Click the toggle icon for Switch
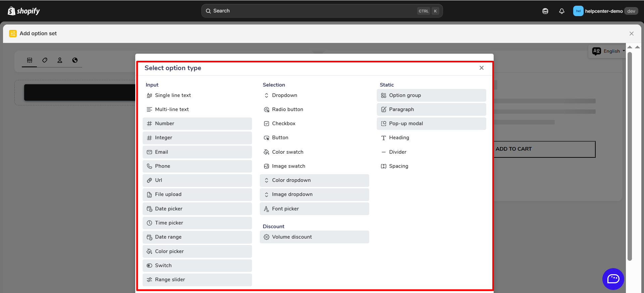Screen dimensions: 644x293 [x=149, y=265]
